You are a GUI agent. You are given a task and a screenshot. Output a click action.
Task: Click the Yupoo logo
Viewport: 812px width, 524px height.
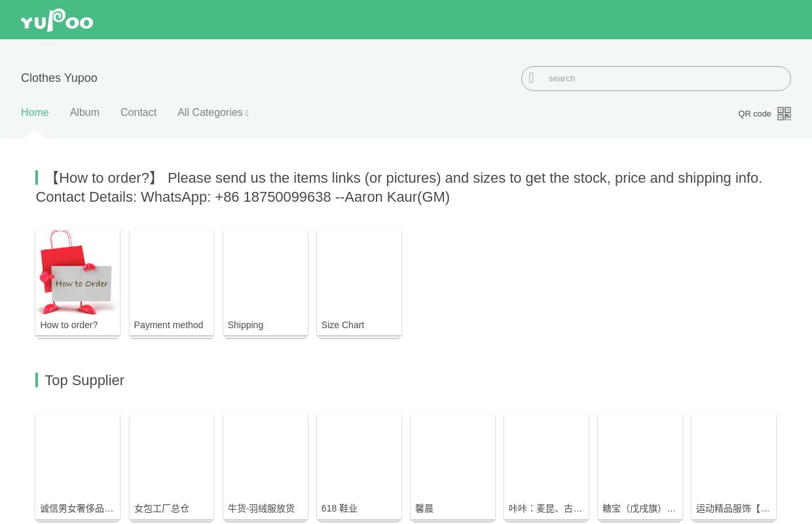tap(57, 20)
